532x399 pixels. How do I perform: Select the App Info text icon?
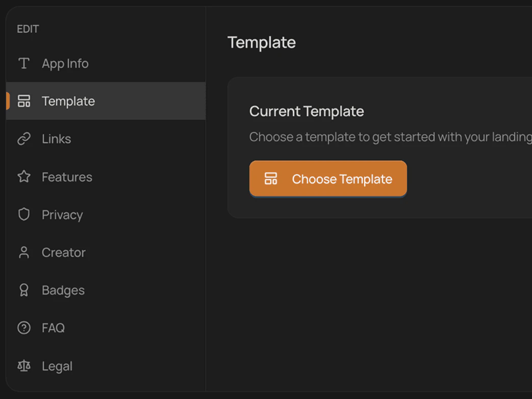(23, 63)
